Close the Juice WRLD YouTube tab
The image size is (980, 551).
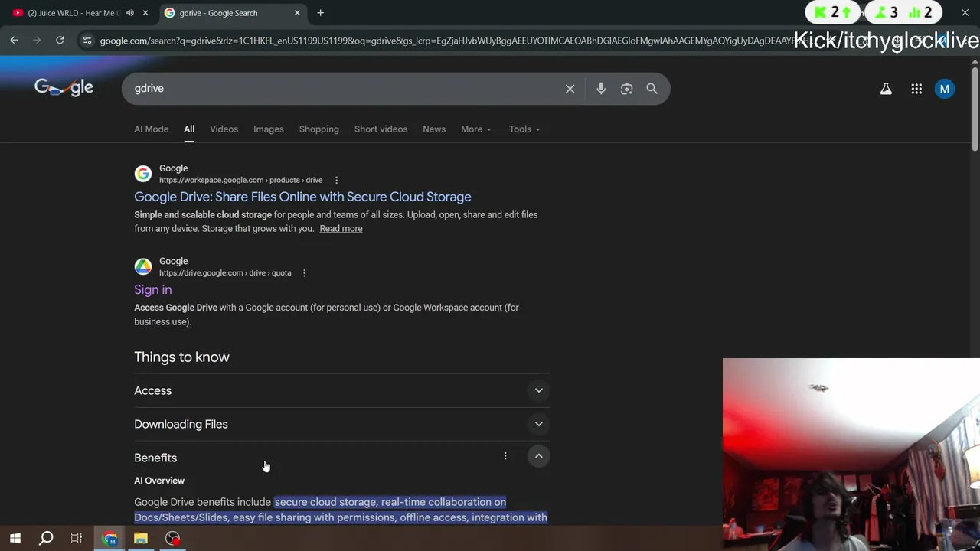click(x=145, y=13)
